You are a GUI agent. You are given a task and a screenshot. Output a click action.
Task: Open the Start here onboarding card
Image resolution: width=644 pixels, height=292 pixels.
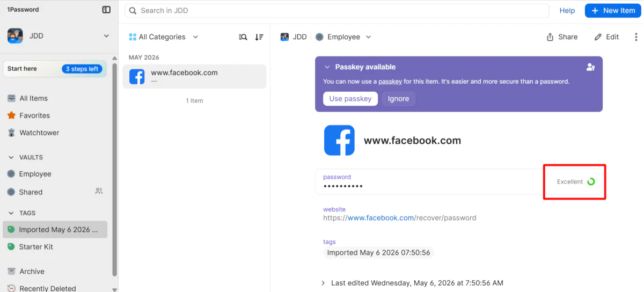[55, 69]
